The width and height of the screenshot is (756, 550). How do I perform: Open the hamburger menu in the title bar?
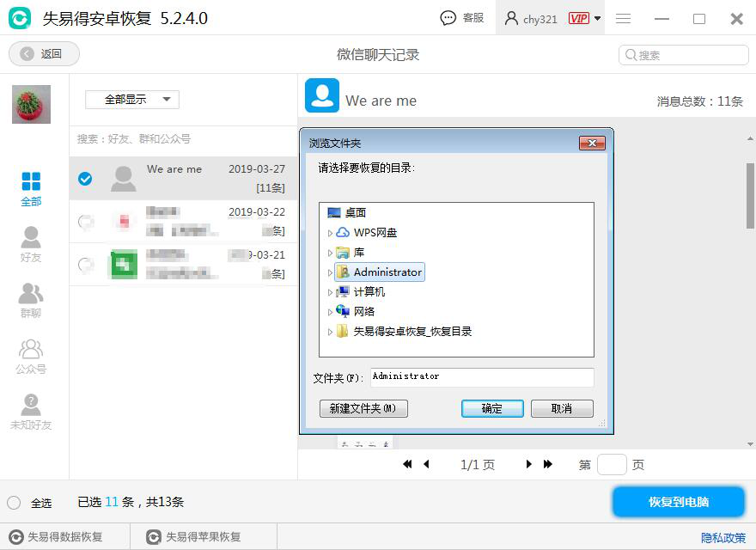click(x=624, y=18)
